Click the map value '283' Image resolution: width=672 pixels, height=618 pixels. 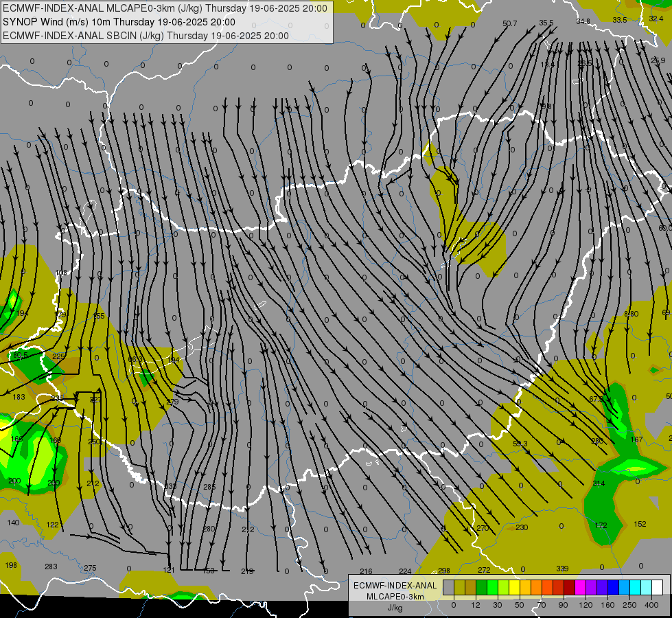pyautogui.click(x=51, y=566)
